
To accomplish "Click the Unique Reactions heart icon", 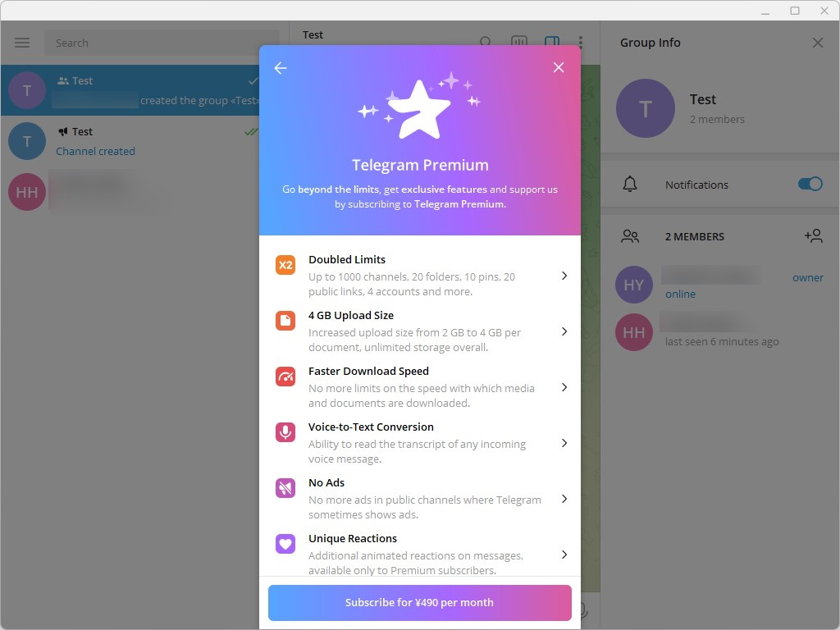I will pos(285,544).
